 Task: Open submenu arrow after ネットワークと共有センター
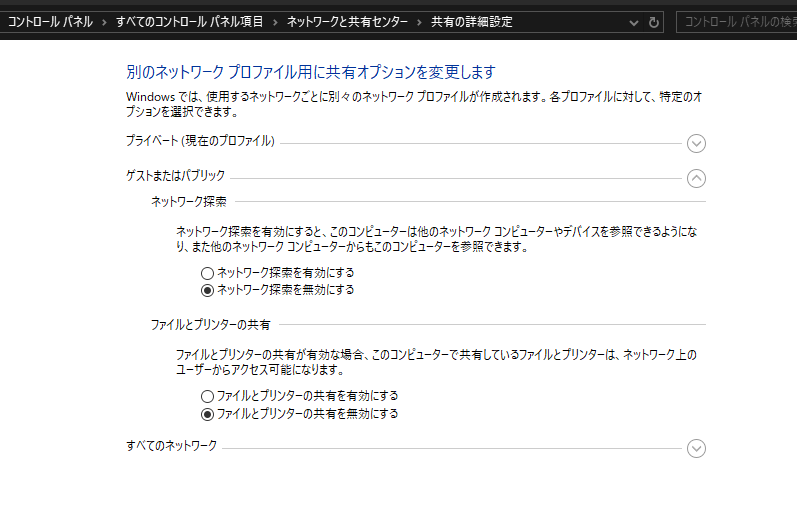419,22
